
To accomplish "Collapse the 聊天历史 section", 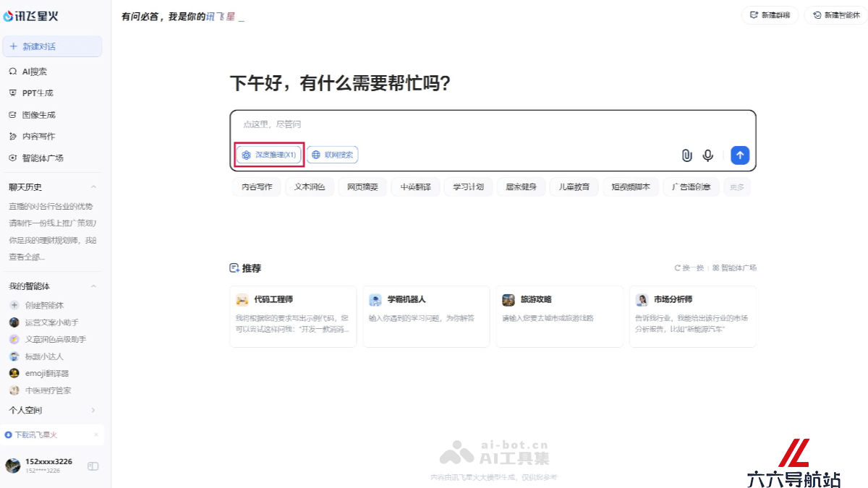I will (94, 187).
